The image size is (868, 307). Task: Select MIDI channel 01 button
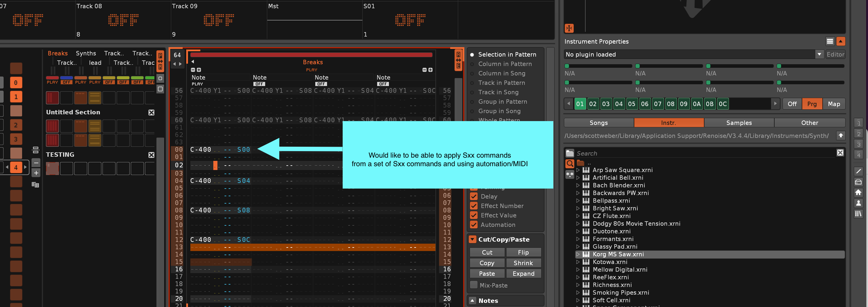coord(580,104)
